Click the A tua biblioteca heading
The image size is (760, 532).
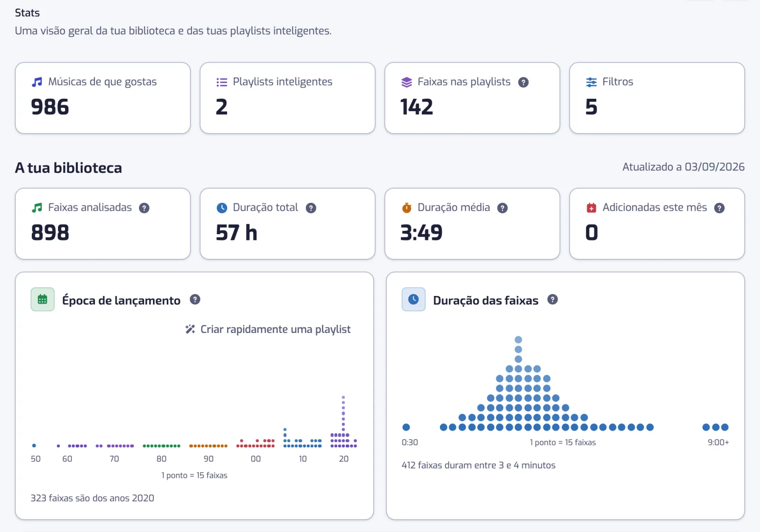click(x=68, y=168)
